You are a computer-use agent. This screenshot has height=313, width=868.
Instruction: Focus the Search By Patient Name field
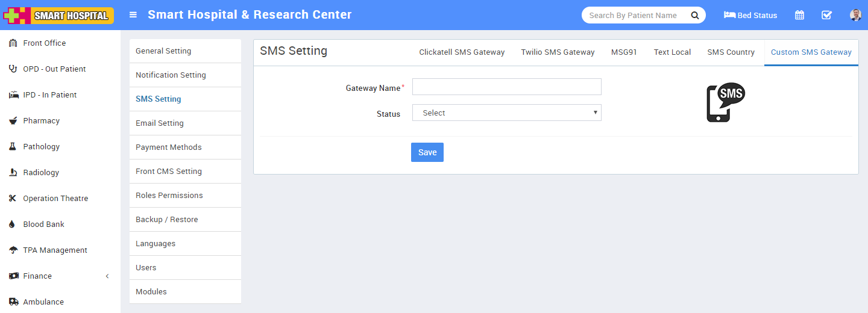(x=633, y=15)
